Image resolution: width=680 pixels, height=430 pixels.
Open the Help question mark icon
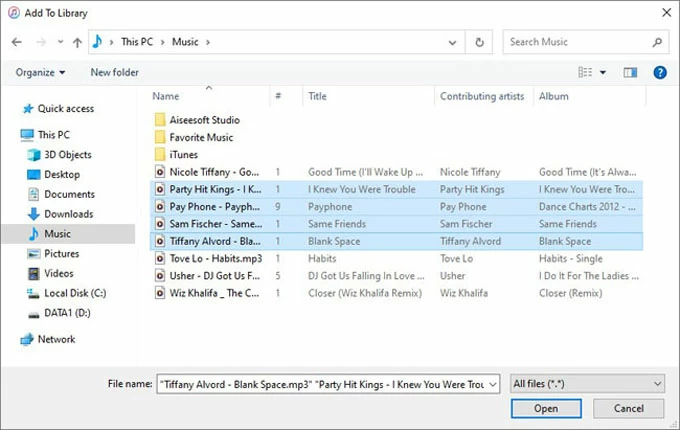tap(659, 72)
